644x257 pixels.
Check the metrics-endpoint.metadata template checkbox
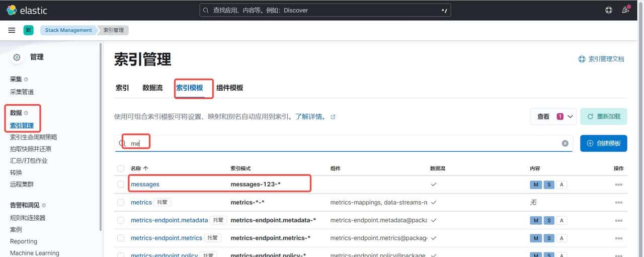(120, 220)
